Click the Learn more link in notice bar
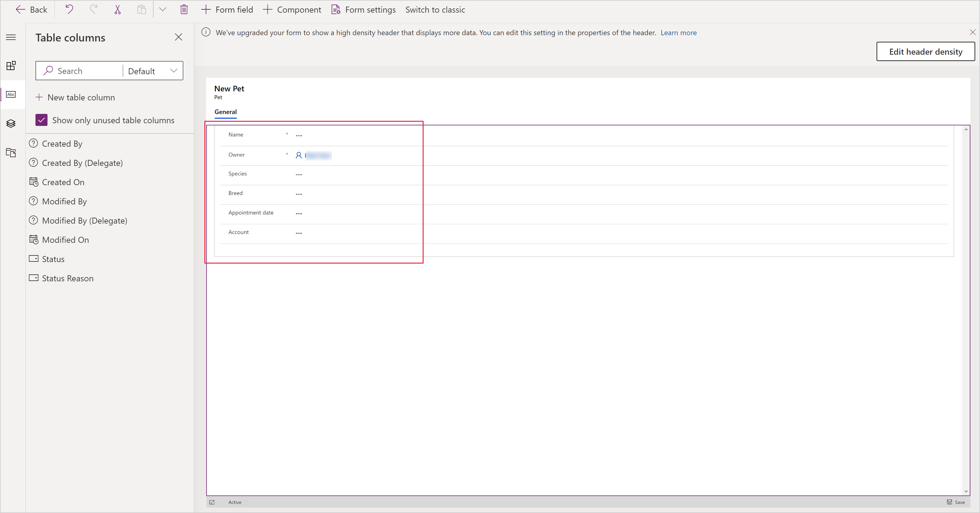The height and width of the screenshot is (513, 980). point(678,32)
